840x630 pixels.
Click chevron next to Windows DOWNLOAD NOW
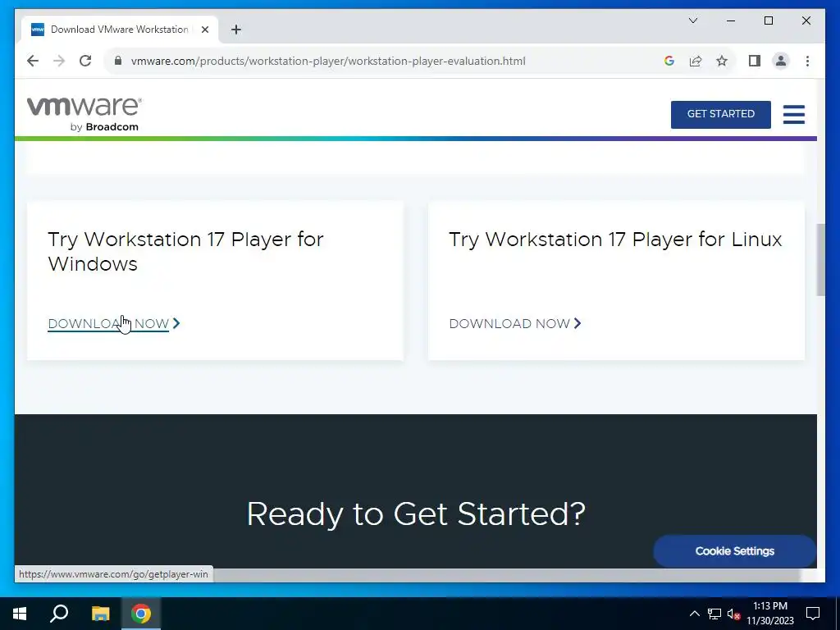coord(176,323)
